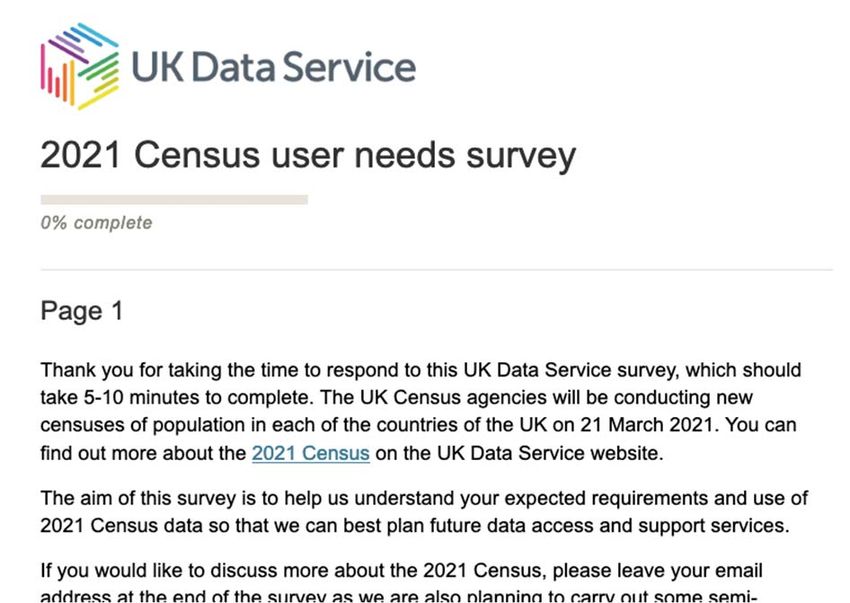Click the grey survey progress bar
This screenshot has width=850, height=603.
pyautogui.click(x=174, y=200)
